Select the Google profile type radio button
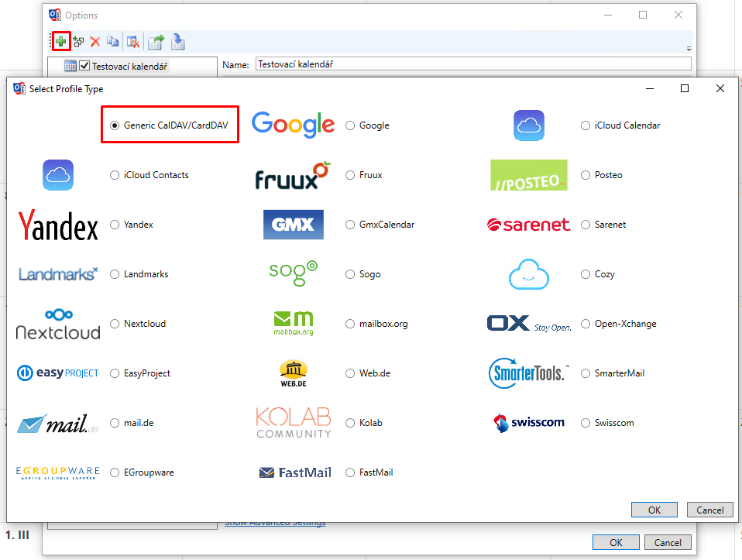Viewport: 742px width, 560px height. 350,125
